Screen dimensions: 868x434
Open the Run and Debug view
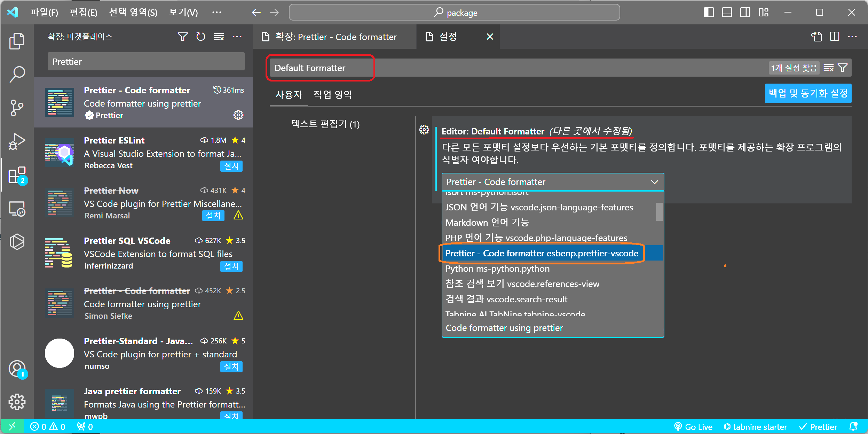click(x=17, y=141)
